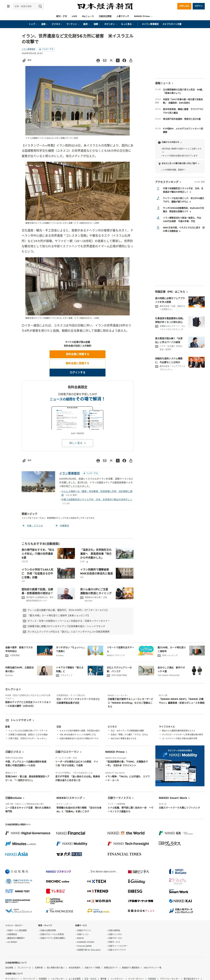The image size is (210, 980).
Task: Click the orange お申し込み button
Action: point(184,6)
